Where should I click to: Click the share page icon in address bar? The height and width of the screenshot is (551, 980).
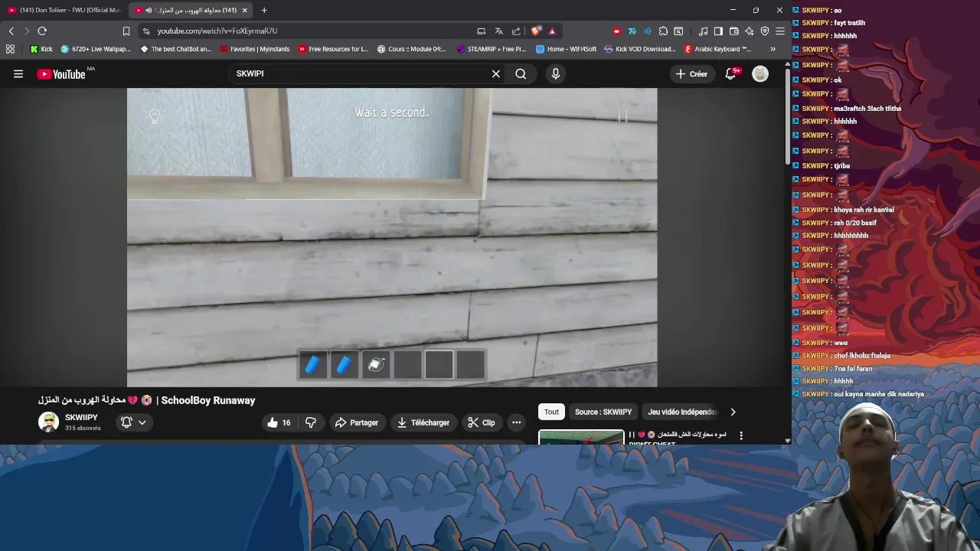tap(516, 31)
